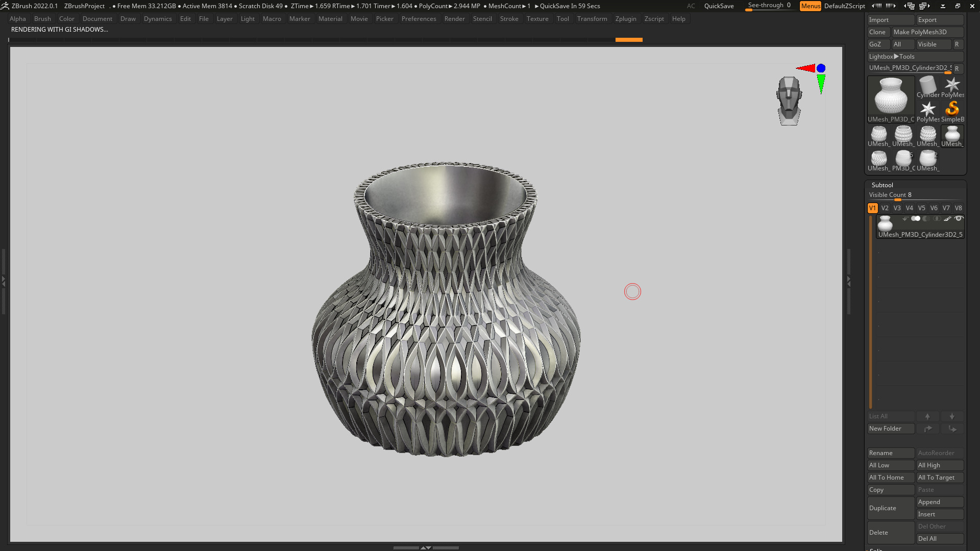Expand the Subtool palette header

coord(882,185)
